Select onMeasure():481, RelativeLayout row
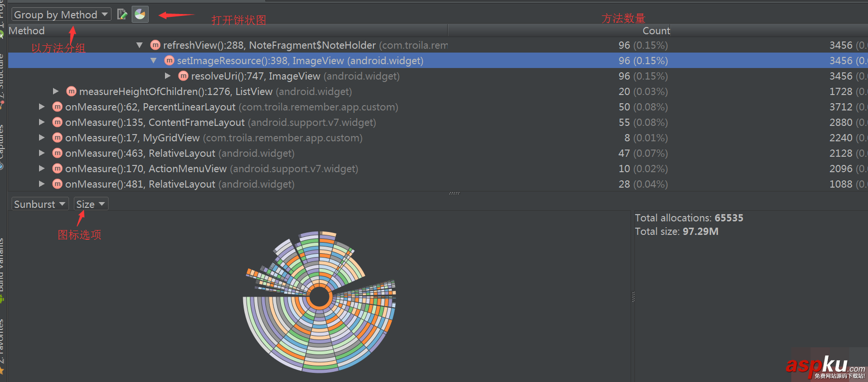The height and width of the screenshot is (382, 868). [x=438, y=184]
